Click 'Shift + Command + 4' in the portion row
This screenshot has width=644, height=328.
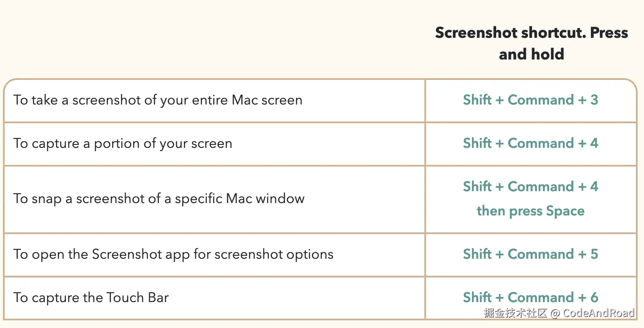click(x=531, y=143)
